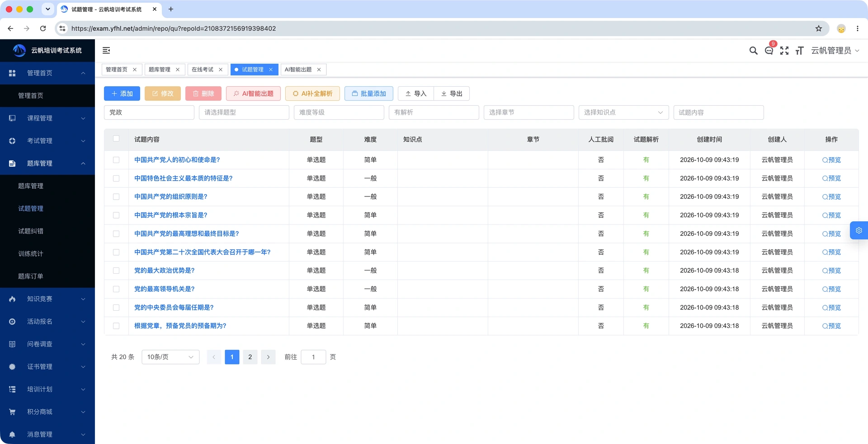868x444 pixels.
Task: Expand the 云帆管理员 user menu
Action: coord(835,51)
